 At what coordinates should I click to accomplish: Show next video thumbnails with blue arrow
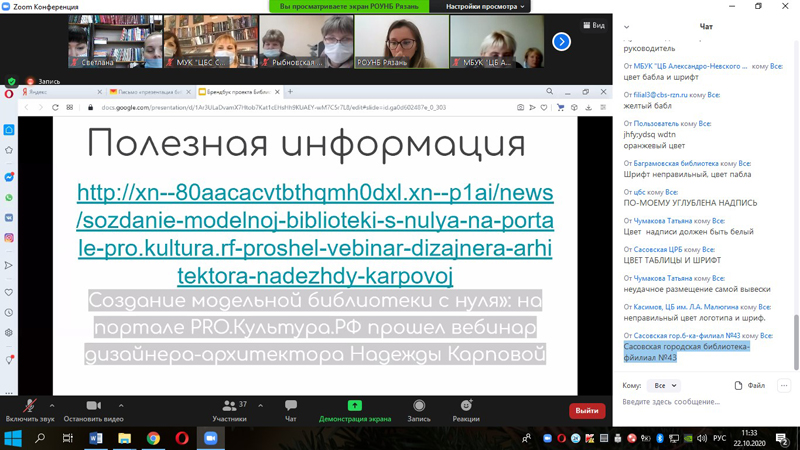(561, 42)
